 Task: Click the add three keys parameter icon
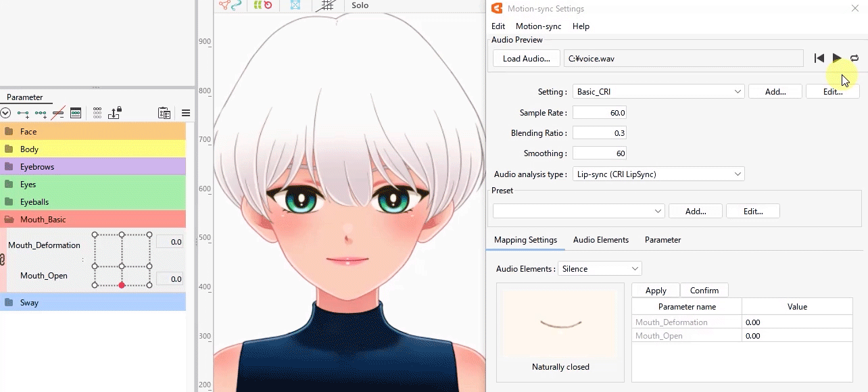(41, 114)
